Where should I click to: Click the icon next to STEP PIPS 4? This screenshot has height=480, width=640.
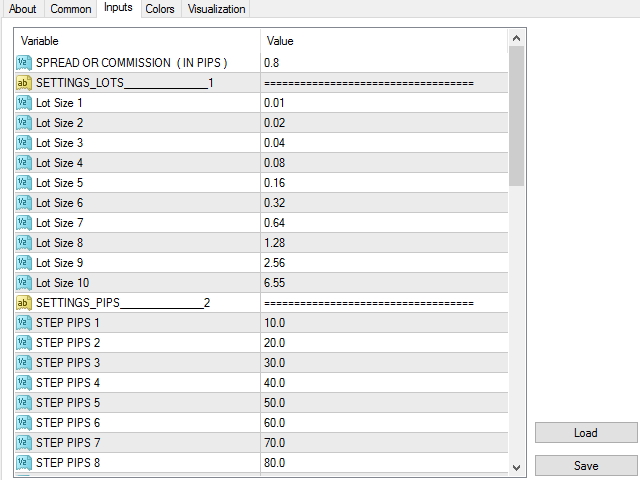click(x=24, y=383)
